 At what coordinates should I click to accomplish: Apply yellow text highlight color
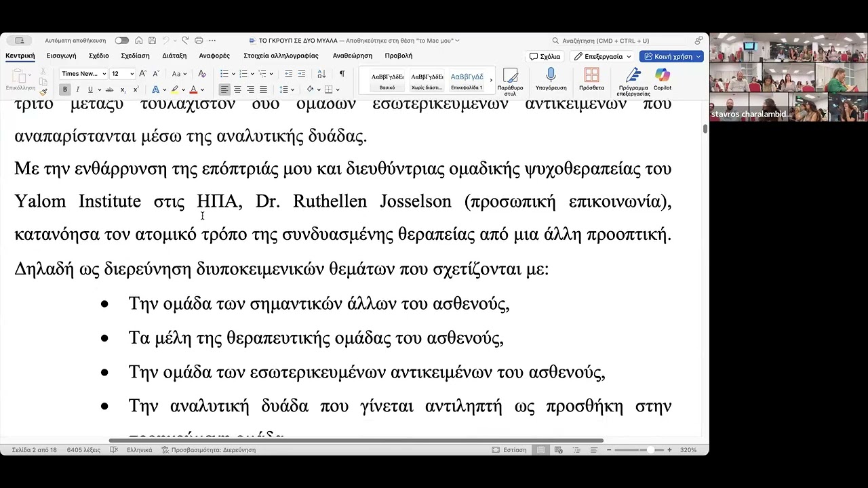[x=174, y=89]
